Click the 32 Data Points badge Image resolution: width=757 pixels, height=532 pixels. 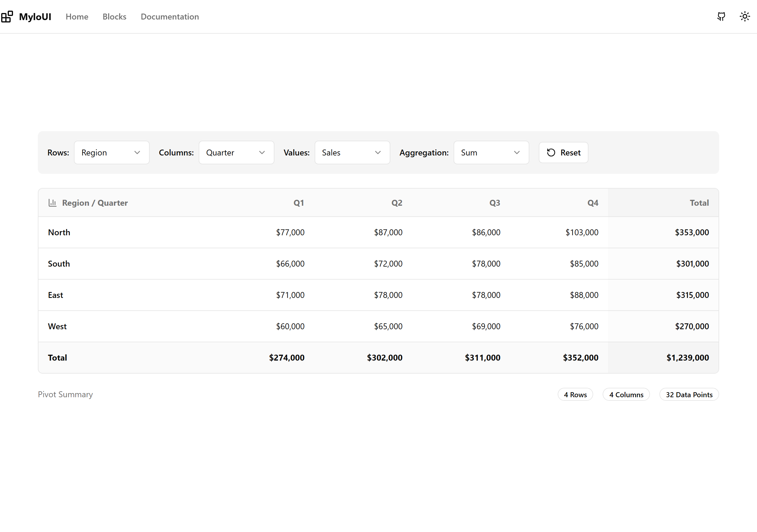point(689,394)
